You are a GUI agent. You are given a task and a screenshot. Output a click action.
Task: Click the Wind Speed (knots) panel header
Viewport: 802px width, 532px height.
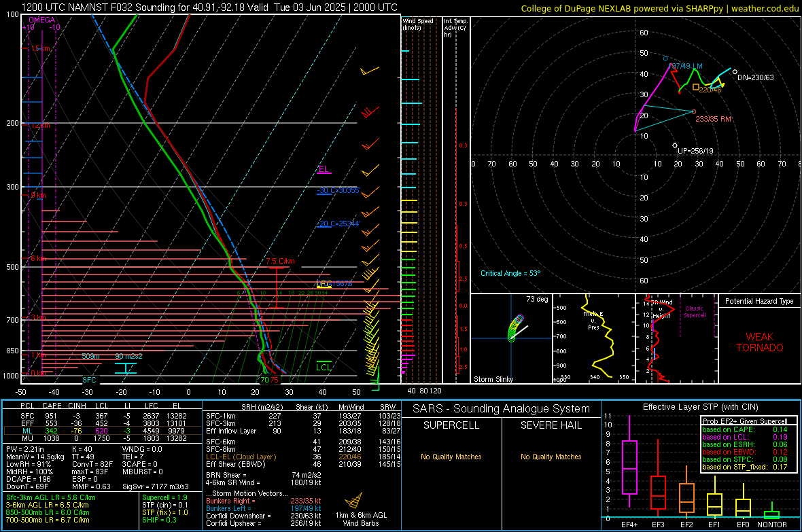(418, 24)
